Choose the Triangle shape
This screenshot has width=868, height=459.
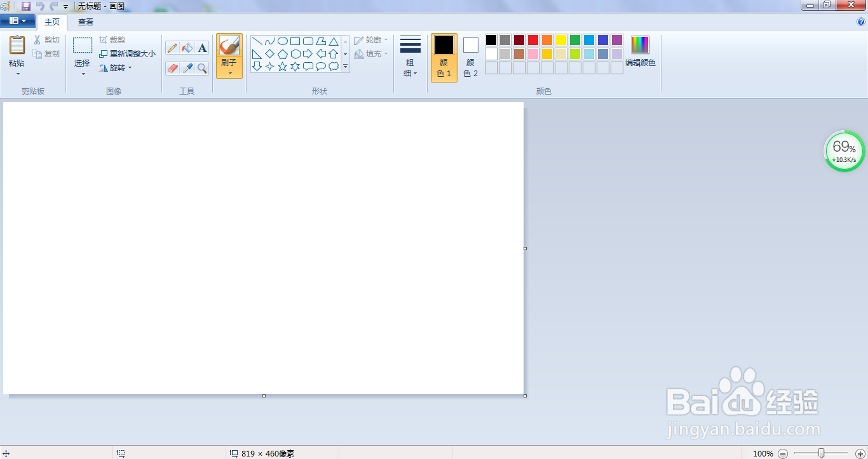(334, 41)
